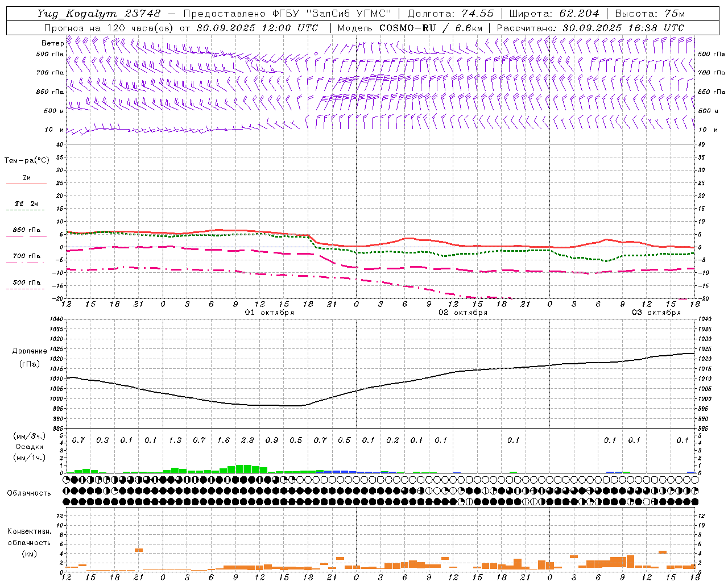Click the 'Высота: 75м' header field
This screenshot has width=728, height=582.
click(650, 14)
